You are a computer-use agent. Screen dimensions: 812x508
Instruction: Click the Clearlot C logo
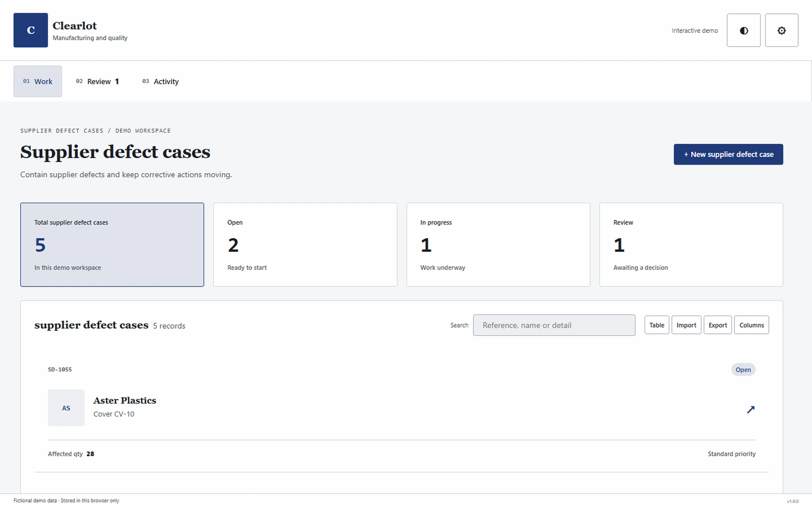pos(30,30)
